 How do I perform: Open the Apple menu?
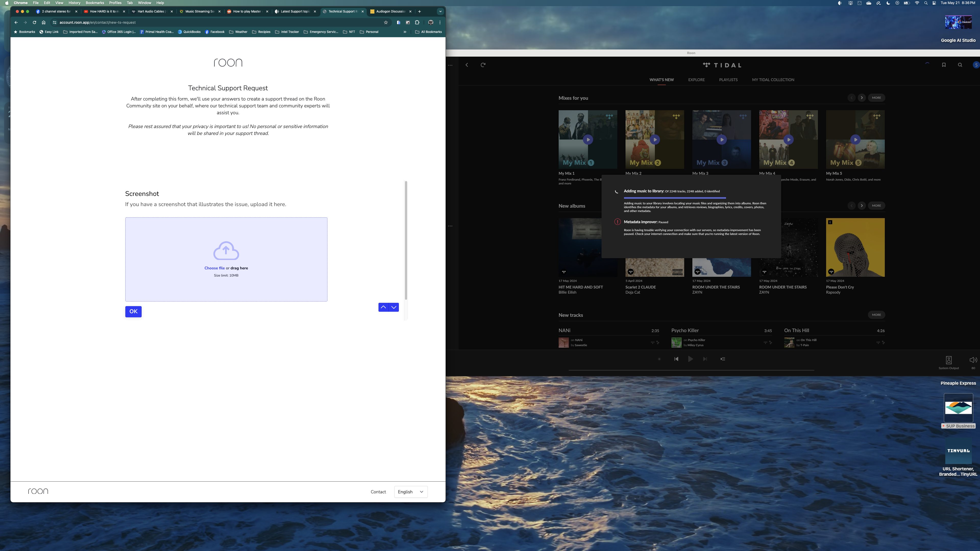pos(6,3)
